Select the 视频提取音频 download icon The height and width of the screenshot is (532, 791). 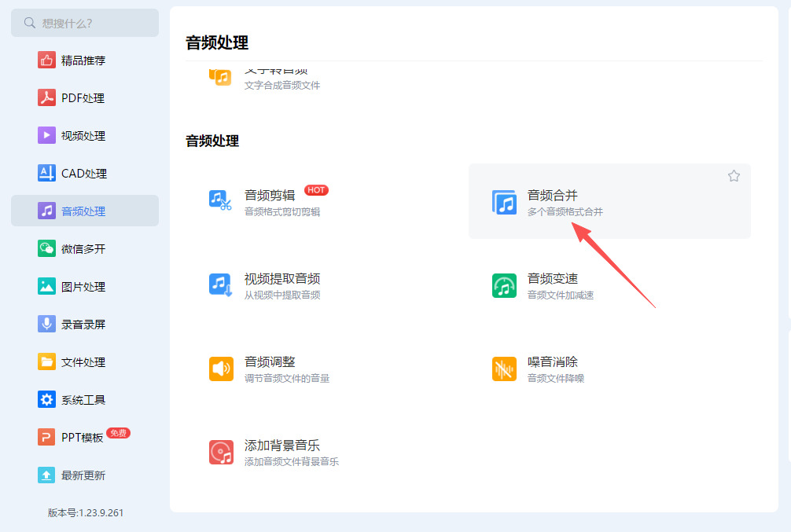coord(220,285)
